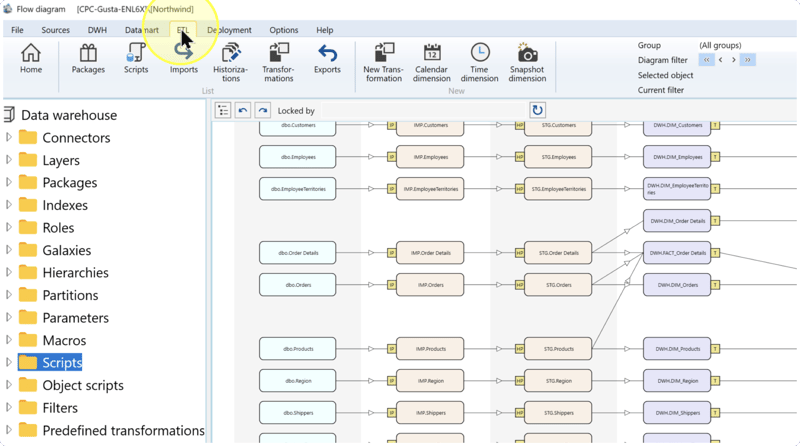The width and height of the screenshot is (800, 446).
Task: Click the T badge on DWH.FACT_Order Details
Action: pyautogui.click(x=715, y=253)
